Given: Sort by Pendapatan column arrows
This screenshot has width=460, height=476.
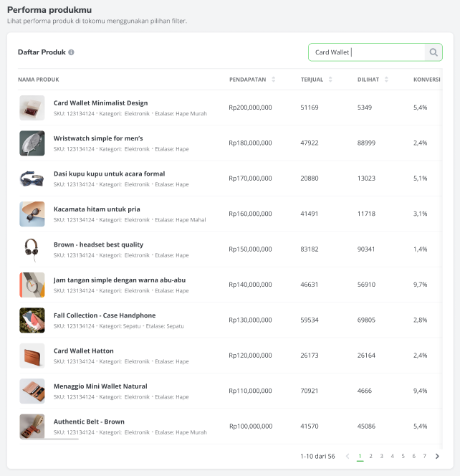Looking at the screenshot, I should [x=274, y=79].
